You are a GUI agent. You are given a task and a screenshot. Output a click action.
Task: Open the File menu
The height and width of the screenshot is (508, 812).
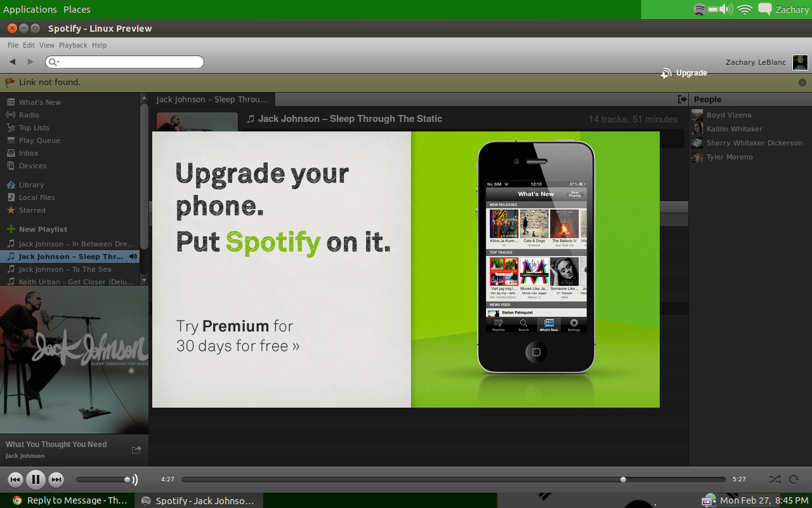13,45
